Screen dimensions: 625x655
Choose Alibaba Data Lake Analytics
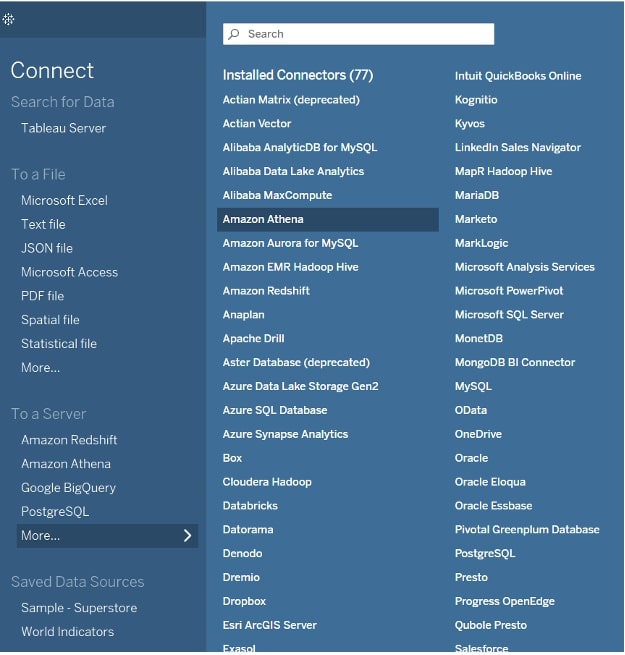(x=293, y=171)
